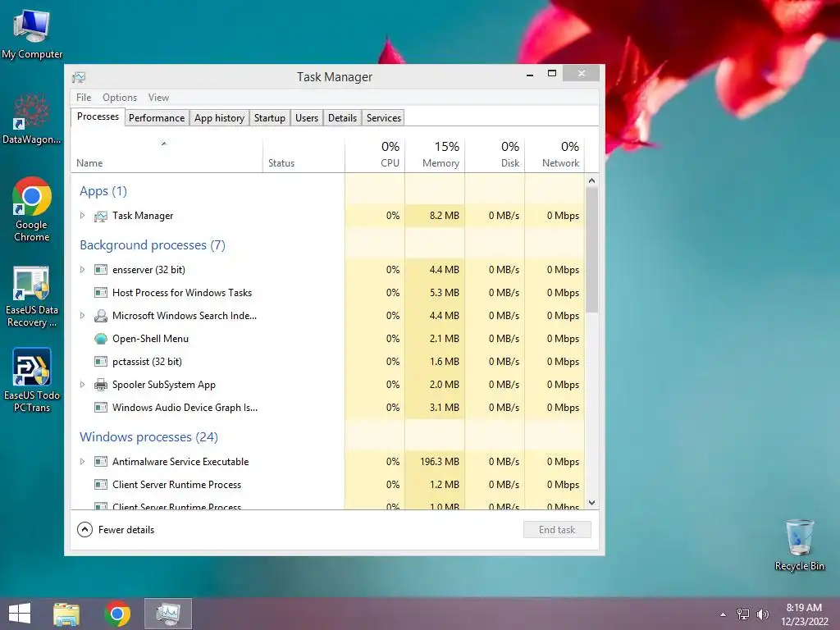Click the End task button

(x=557, y=530)
